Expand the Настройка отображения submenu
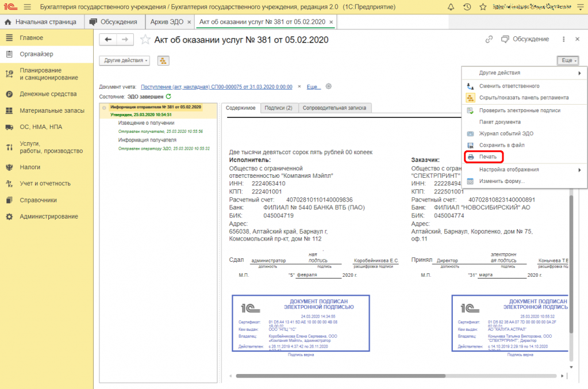588x389 pixels. (509, 169)
